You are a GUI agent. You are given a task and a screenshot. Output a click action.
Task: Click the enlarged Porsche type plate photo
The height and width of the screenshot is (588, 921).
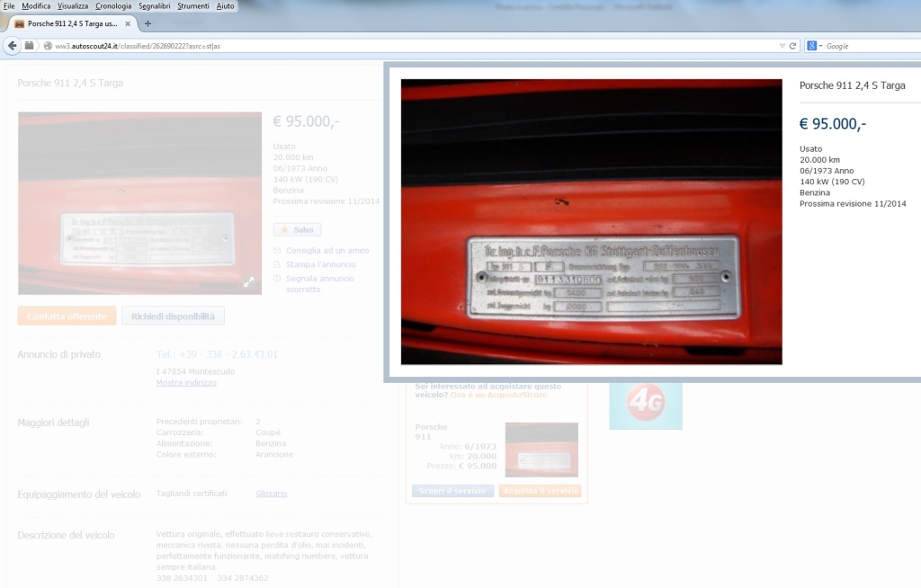(592, 222)
